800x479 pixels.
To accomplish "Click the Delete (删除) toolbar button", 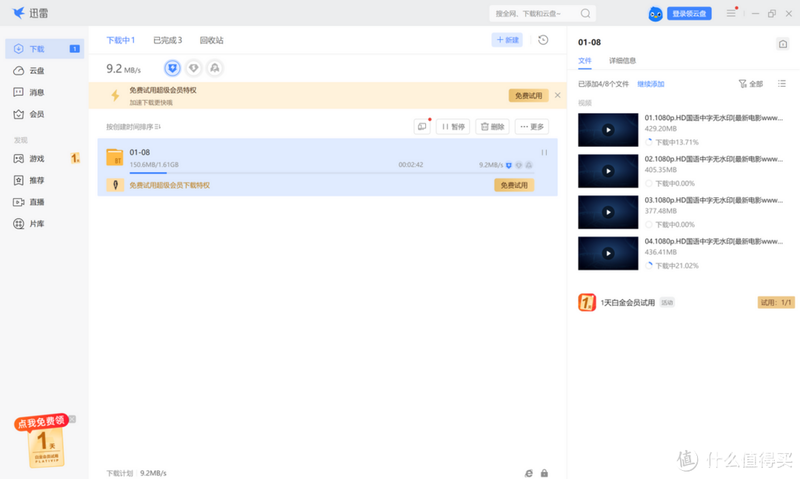I will 492,127.
